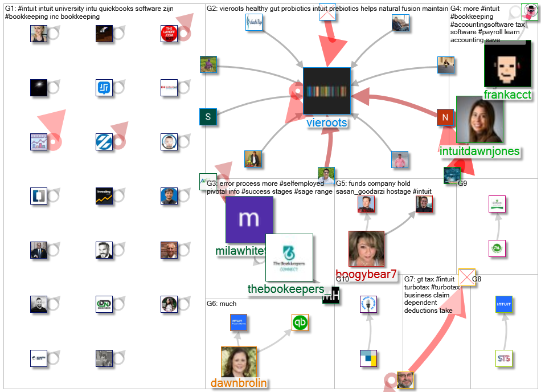541x392 pixels.
Task: Select the 'frankacct' node label
Action: (x=507, y=94)
